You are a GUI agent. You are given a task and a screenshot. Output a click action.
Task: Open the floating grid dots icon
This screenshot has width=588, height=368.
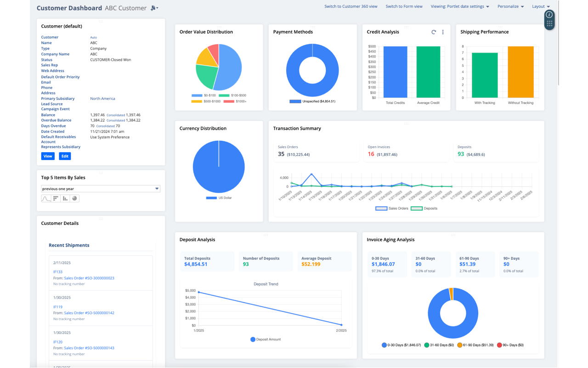click(549, 24)
